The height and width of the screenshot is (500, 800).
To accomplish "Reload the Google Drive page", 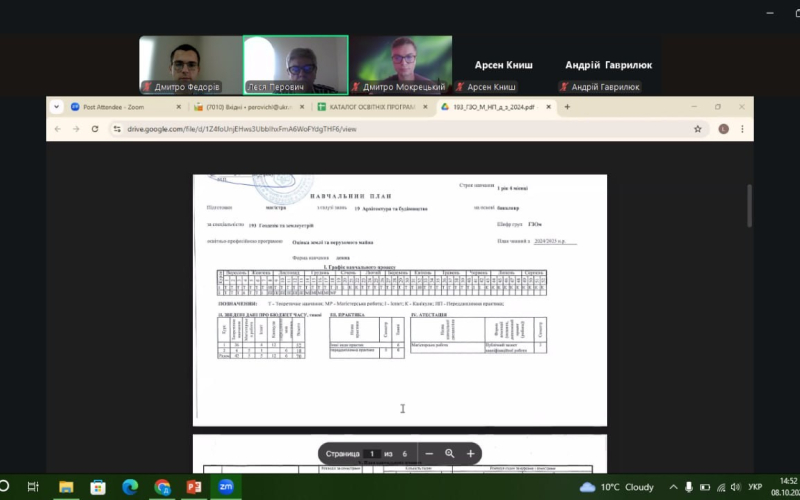I will coord(95,129).
